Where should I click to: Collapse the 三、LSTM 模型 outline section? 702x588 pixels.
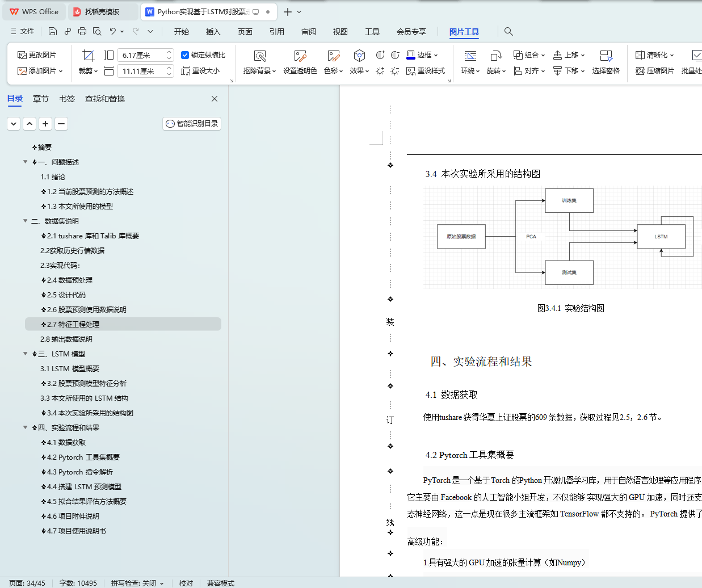coord(25,354)
